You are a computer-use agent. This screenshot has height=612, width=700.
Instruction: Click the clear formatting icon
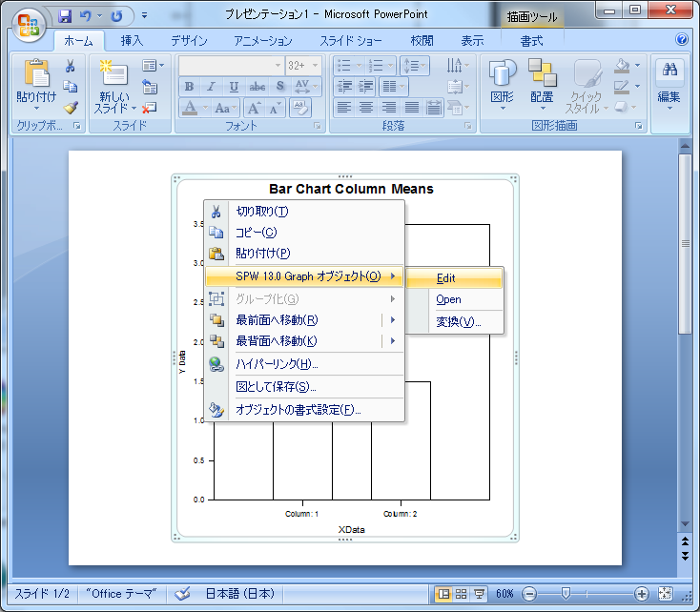pos(300,108)
